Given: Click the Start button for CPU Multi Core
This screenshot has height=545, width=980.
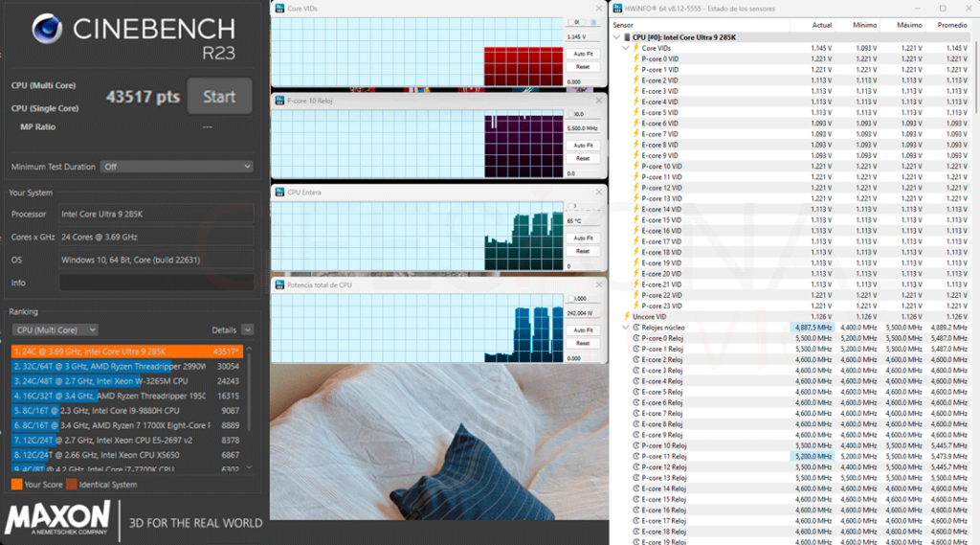Looking at the screenshot, I should tap(219, 96).
